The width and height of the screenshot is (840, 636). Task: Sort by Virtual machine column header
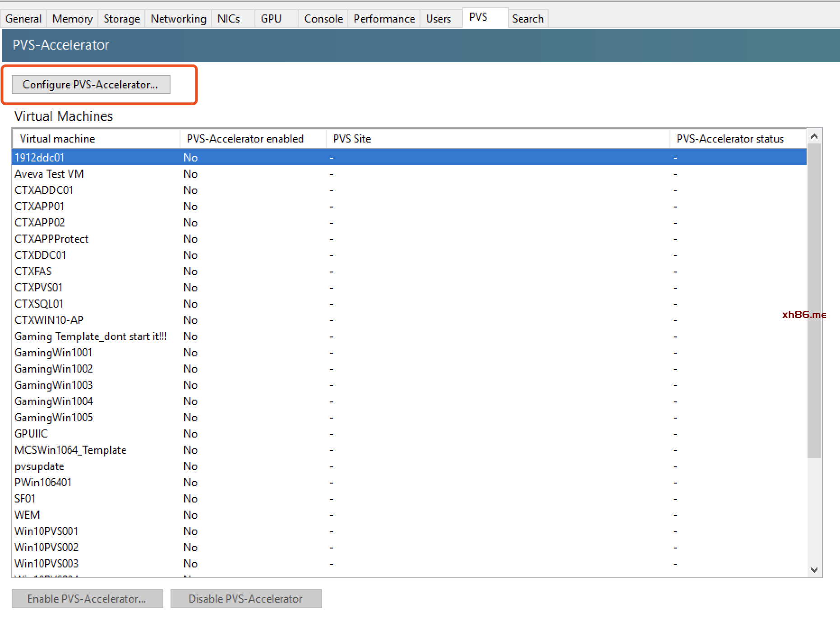click(57, 139)
